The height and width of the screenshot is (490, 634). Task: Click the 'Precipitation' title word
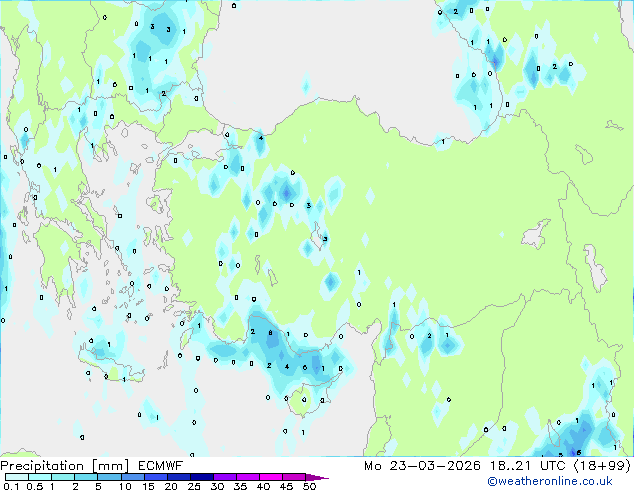[42, 466]
